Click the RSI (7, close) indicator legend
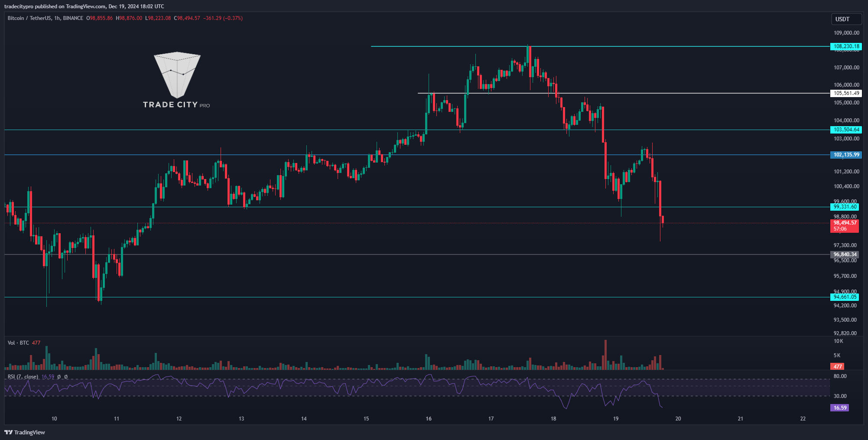Screen dimensions: 868x440 [x=23, y=377]
